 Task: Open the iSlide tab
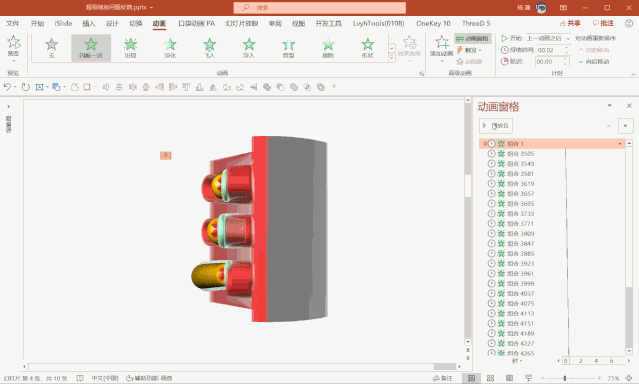(x=63, y=24)
